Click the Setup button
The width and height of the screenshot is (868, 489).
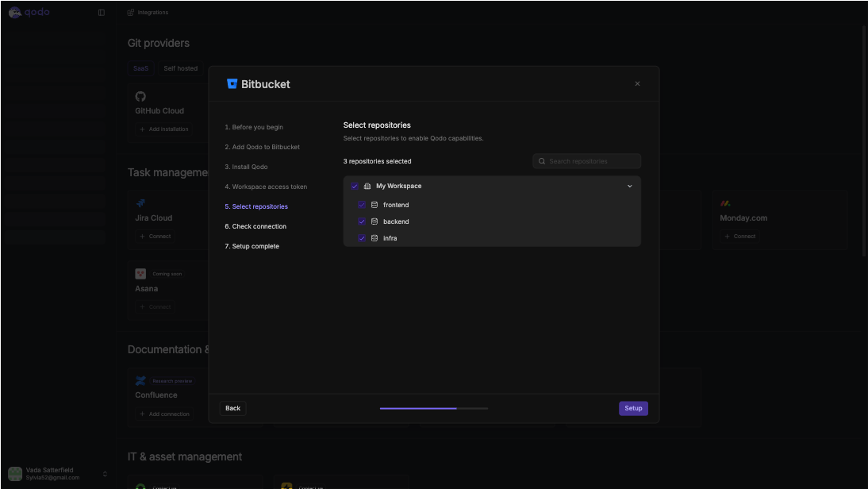click(x=633, y=408)
